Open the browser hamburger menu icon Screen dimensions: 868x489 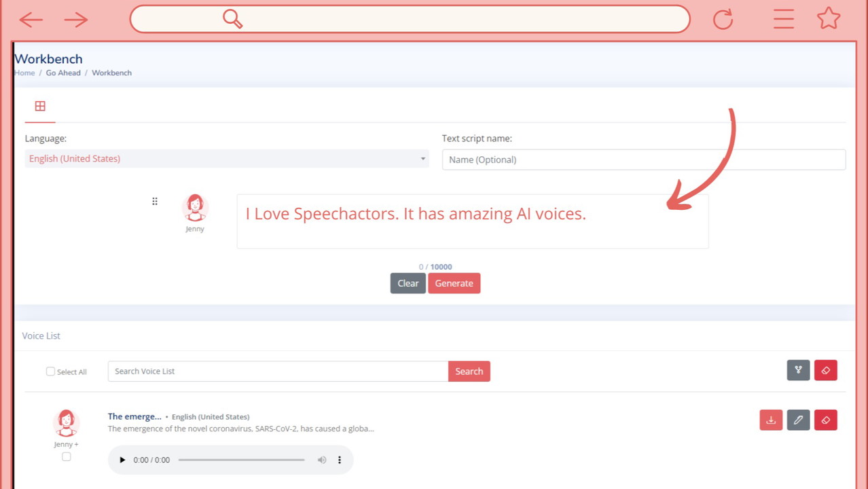point(783,19)
